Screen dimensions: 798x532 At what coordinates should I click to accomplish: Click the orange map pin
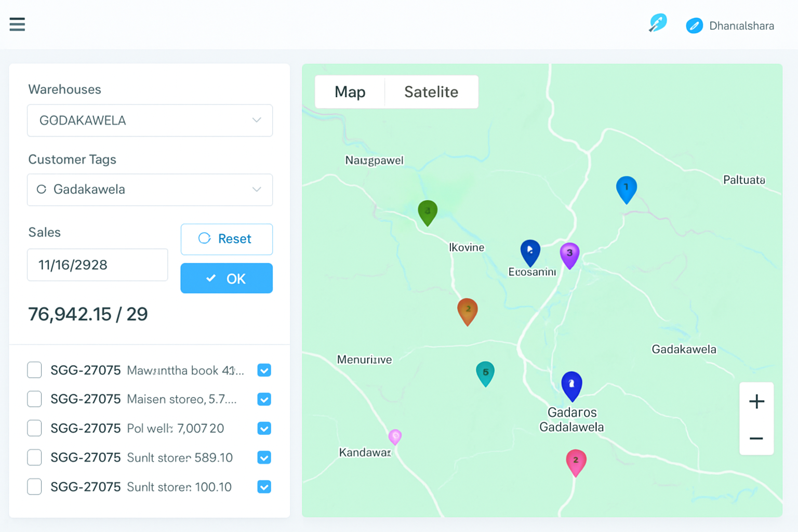(468, 311)
